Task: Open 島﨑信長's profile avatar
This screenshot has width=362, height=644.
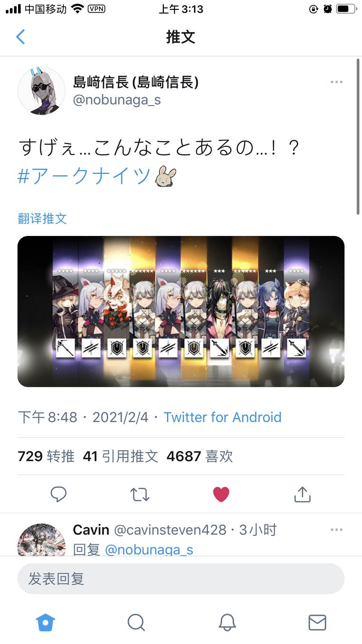Action: coord(41,91)
